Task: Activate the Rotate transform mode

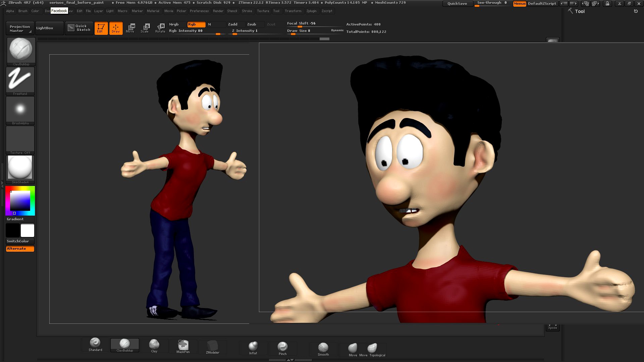Action: coord(160,28)
